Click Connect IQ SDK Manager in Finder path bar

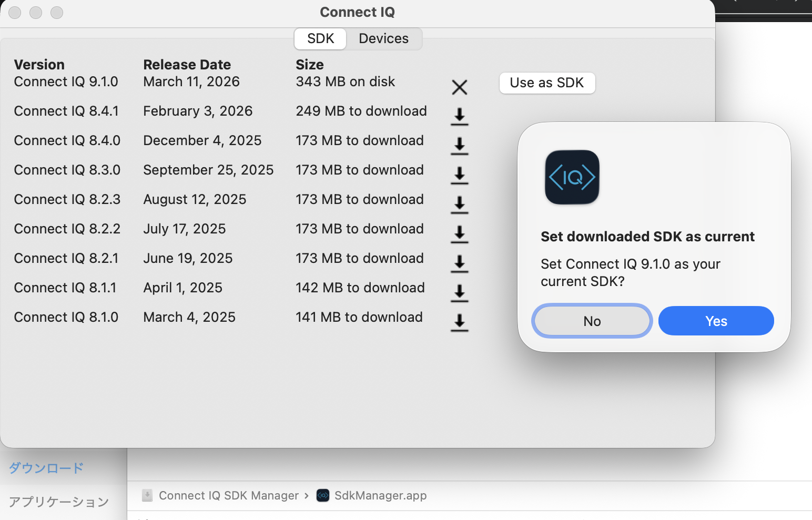pyautogui.click(x=229, y=495)
